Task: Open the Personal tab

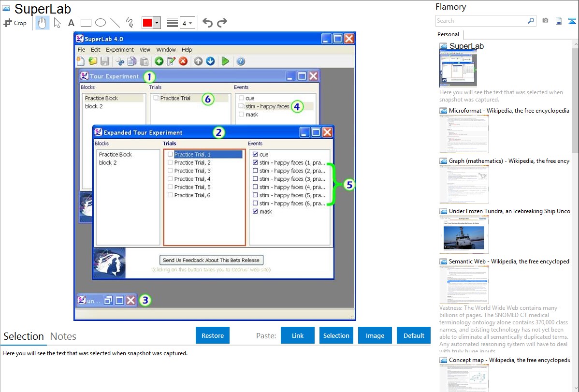Action: 449,34
